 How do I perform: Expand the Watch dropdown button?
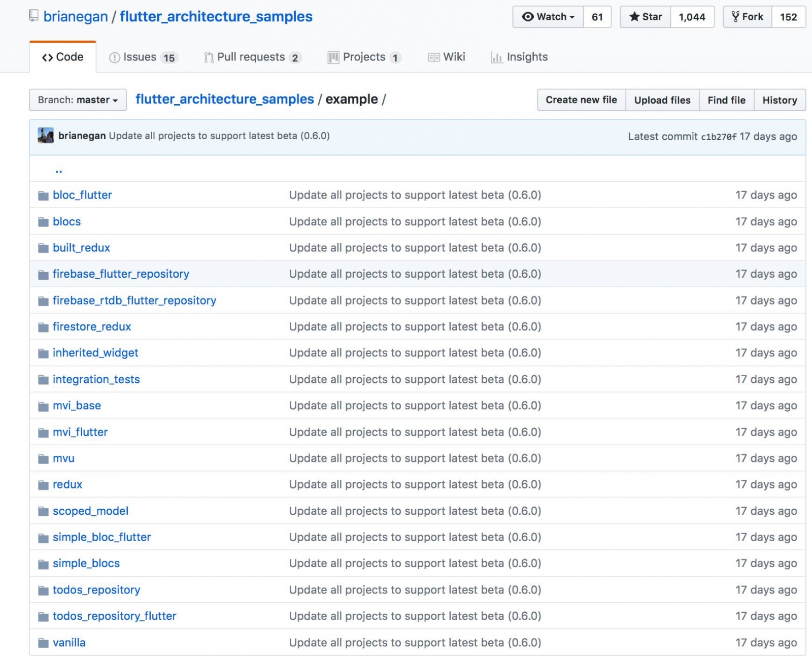pos(548,17)
